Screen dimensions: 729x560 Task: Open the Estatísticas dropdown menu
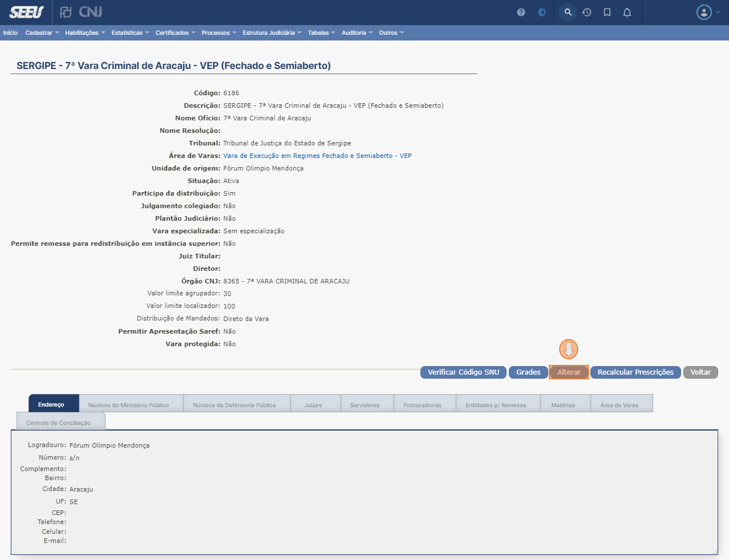coord(130,33)
